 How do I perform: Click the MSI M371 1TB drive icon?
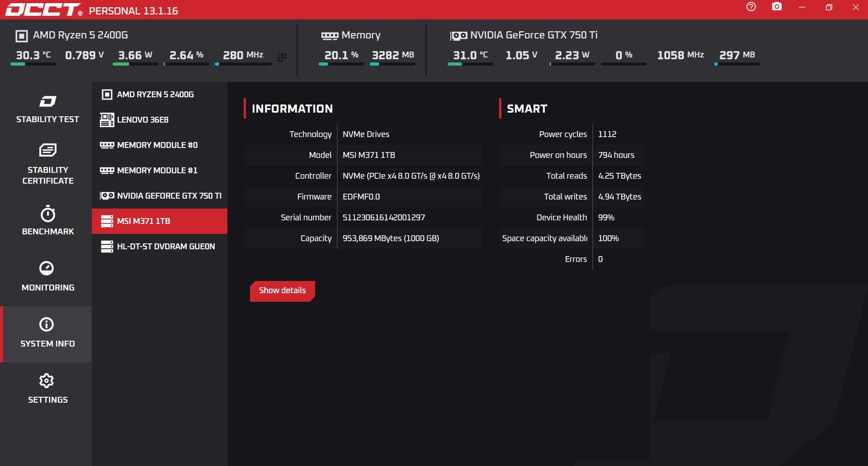[x=107, y=221]
